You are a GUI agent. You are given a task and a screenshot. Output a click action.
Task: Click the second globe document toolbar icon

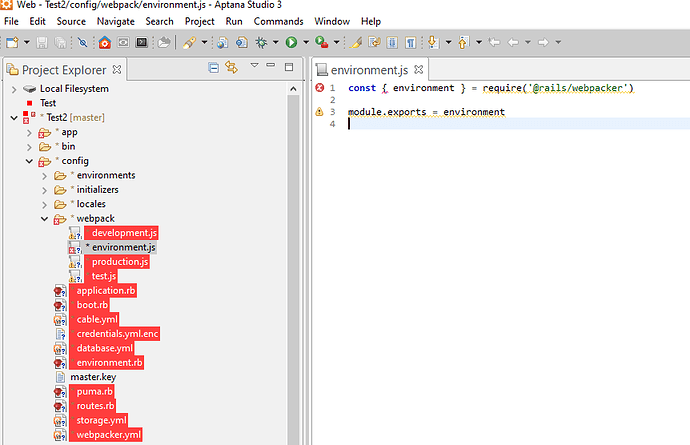coord(242,42)
